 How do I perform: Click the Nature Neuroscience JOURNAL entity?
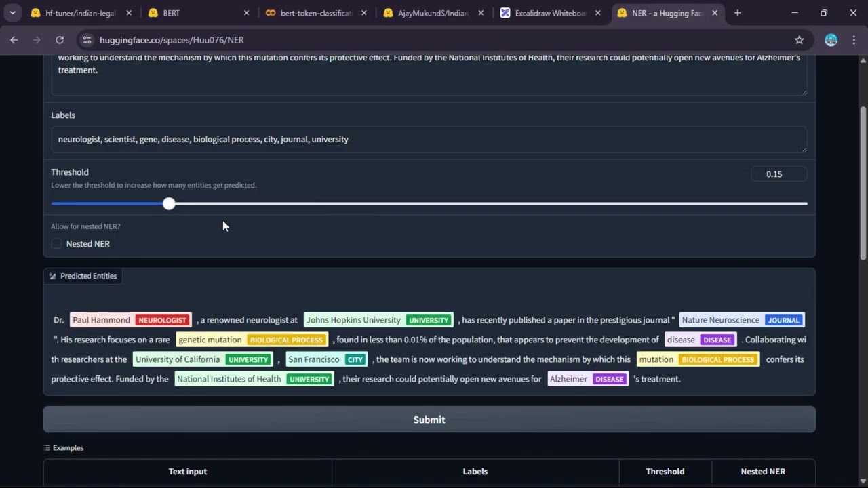click(742, 320)
